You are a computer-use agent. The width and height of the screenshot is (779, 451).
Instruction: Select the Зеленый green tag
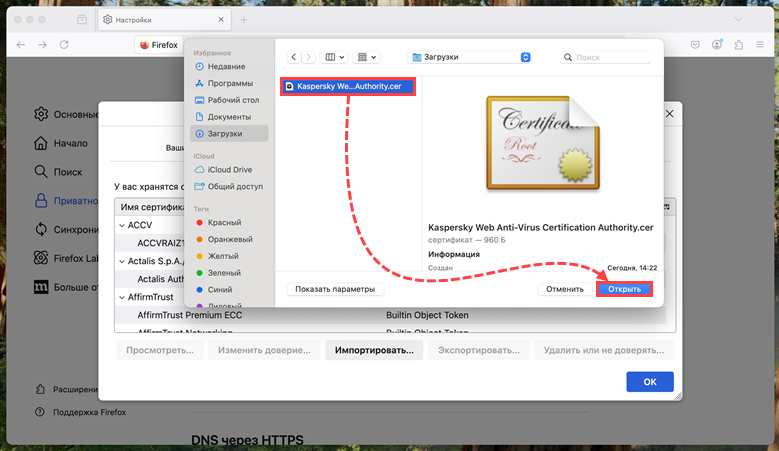pyautogui.click(x=224, y=273)
